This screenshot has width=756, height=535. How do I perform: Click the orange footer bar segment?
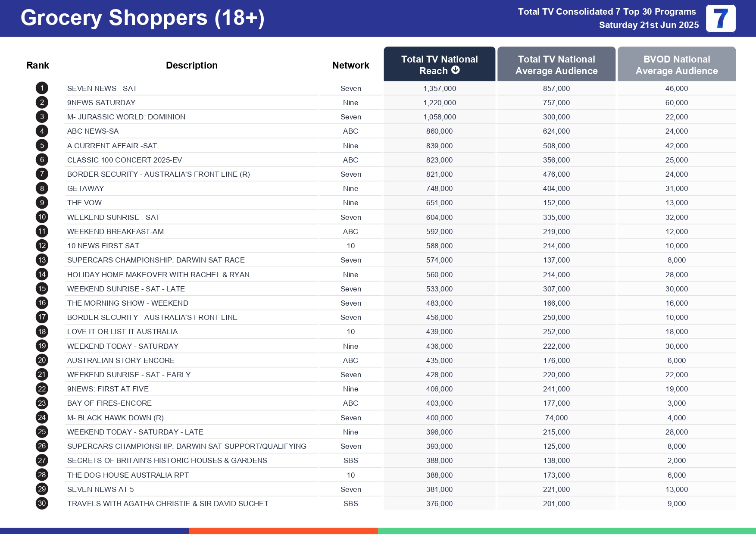(x=283, y=531)
